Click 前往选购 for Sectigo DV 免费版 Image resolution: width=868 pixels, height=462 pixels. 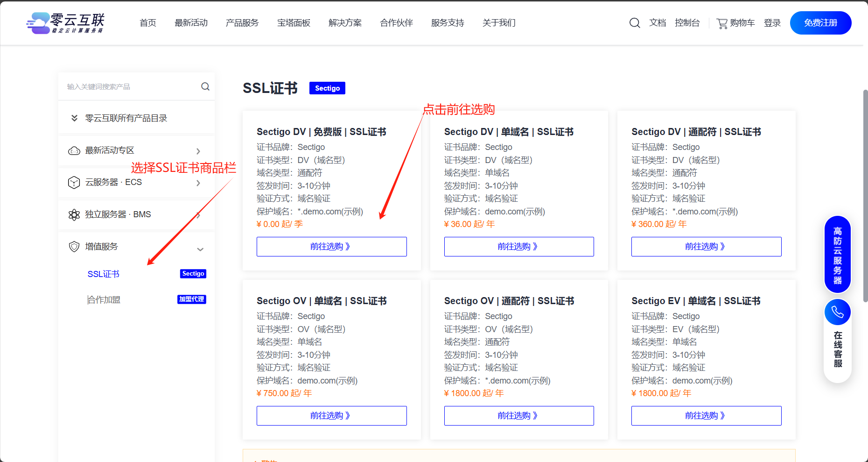click(x=331, y=247)
